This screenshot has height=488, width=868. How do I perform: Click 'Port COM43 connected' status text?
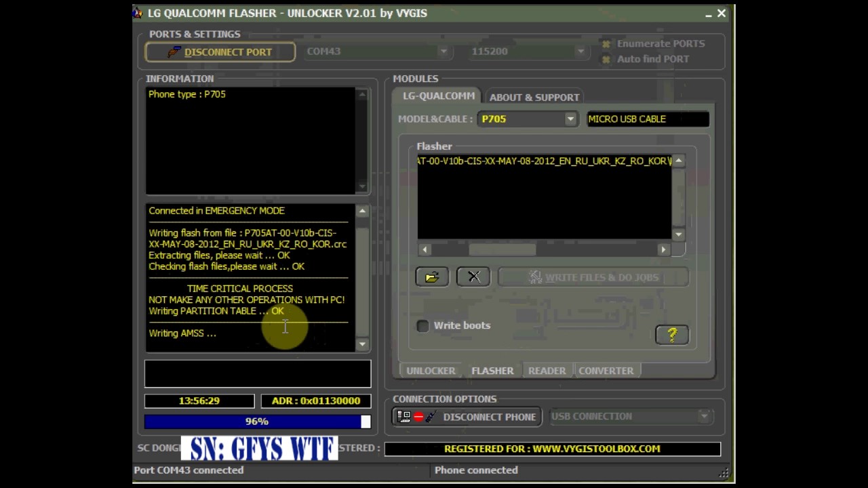pyautogui.click(x=189, y=470)
